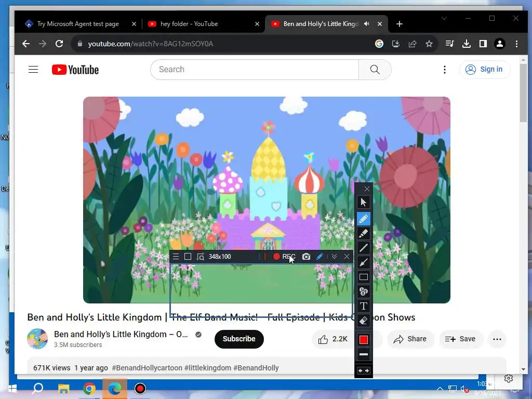Image resolution: width=532 pixels, height=399 pixels.
Task: Mute the tab via the speaker icon
Action: coord(367,24)
